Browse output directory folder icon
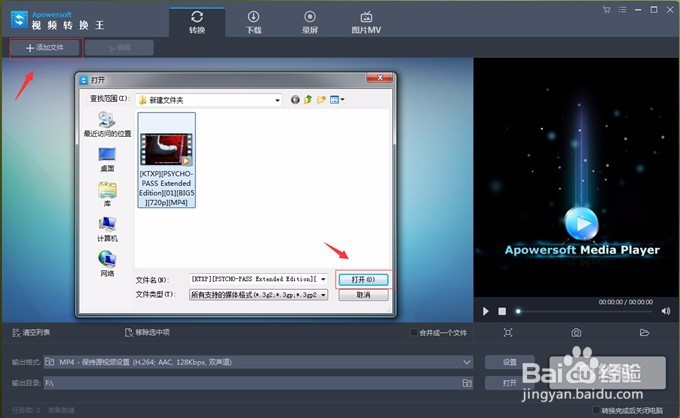Screen dimensions: 680x418 pyautogui.click(x=467, y=383)
